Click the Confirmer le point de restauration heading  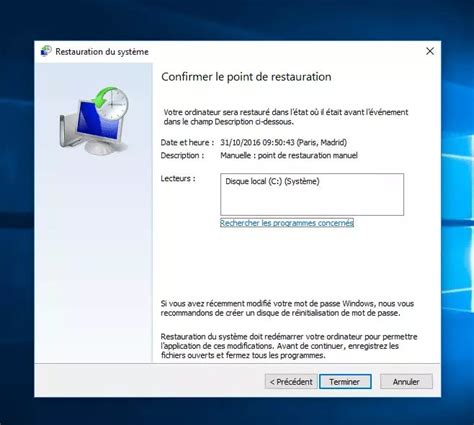(246, 77)
